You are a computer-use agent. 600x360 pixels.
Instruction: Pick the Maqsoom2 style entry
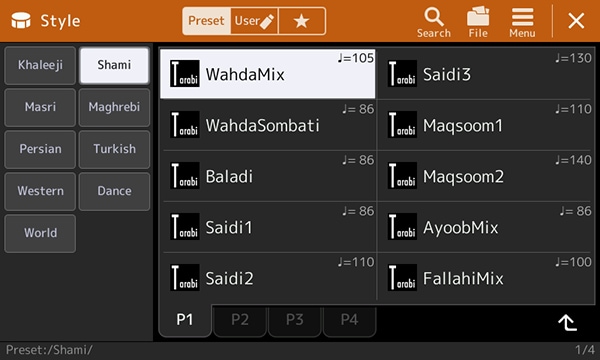tap(486, 176)
